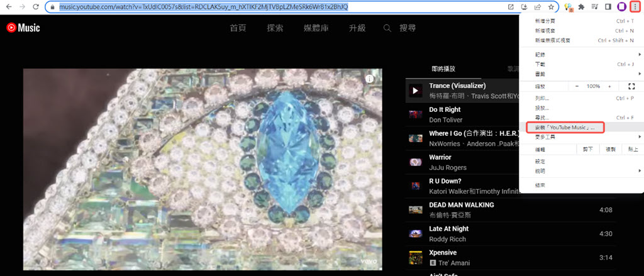644x276 pixels.
Task: Select 下載 downloads menu item
Action: coord(580,64)
